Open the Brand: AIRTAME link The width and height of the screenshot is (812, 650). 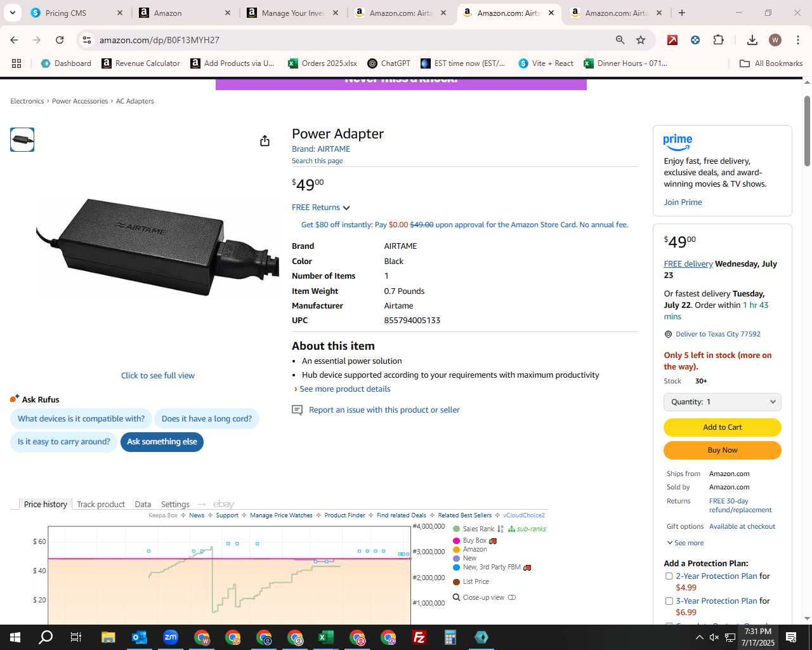321,149
